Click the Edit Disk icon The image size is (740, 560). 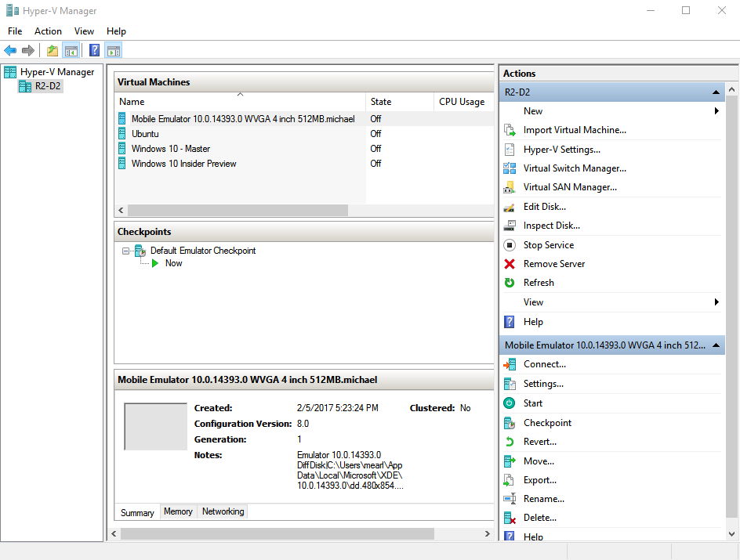510,207
